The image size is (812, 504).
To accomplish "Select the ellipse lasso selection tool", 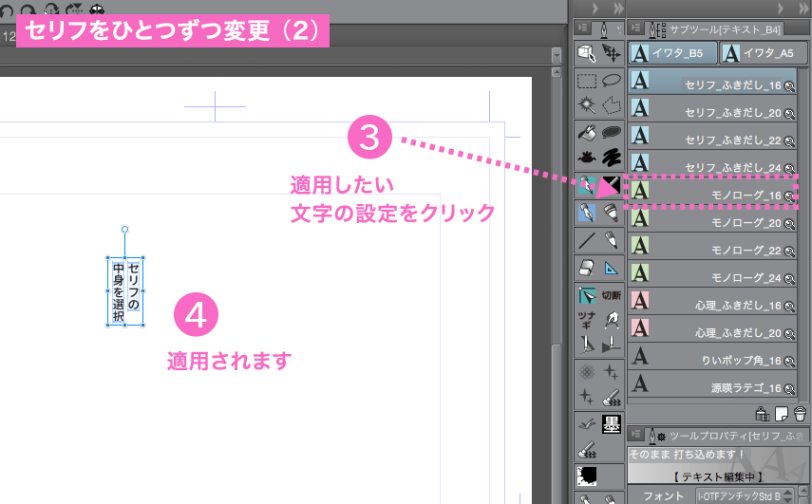I will click(x=612, y=82).
